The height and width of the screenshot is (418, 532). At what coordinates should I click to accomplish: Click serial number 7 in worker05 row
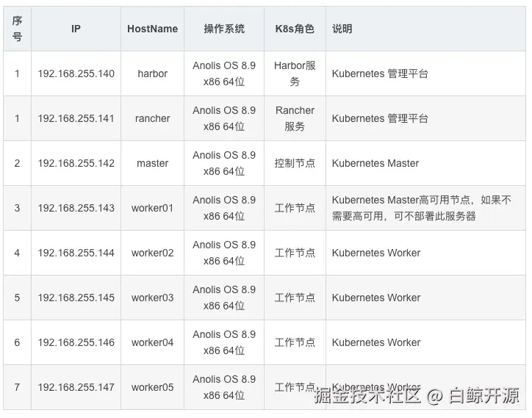point(17,387)
